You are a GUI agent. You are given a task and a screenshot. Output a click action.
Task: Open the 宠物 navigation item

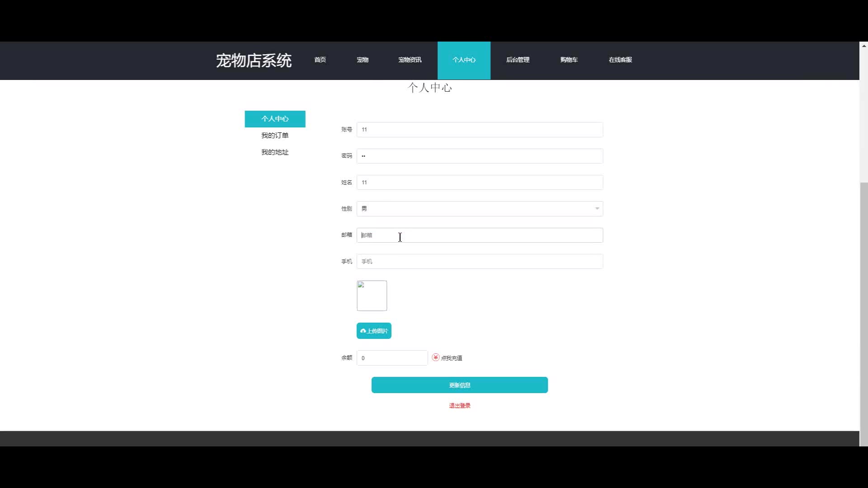[363, 60]
